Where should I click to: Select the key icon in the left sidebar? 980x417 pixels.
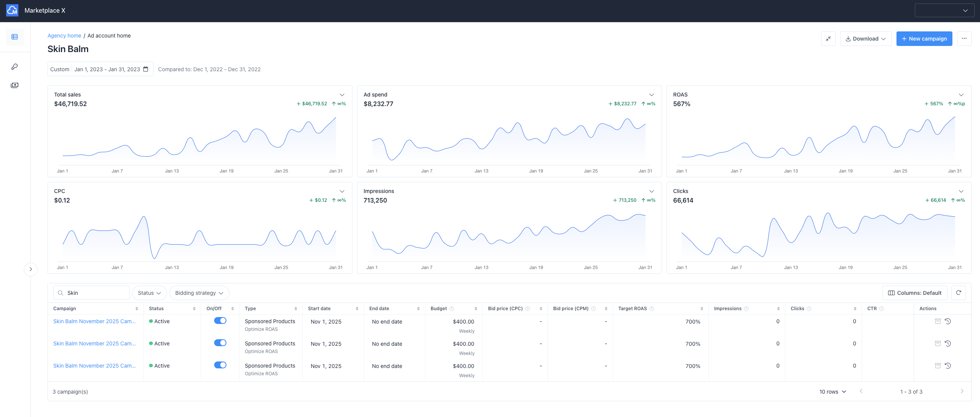15,66
